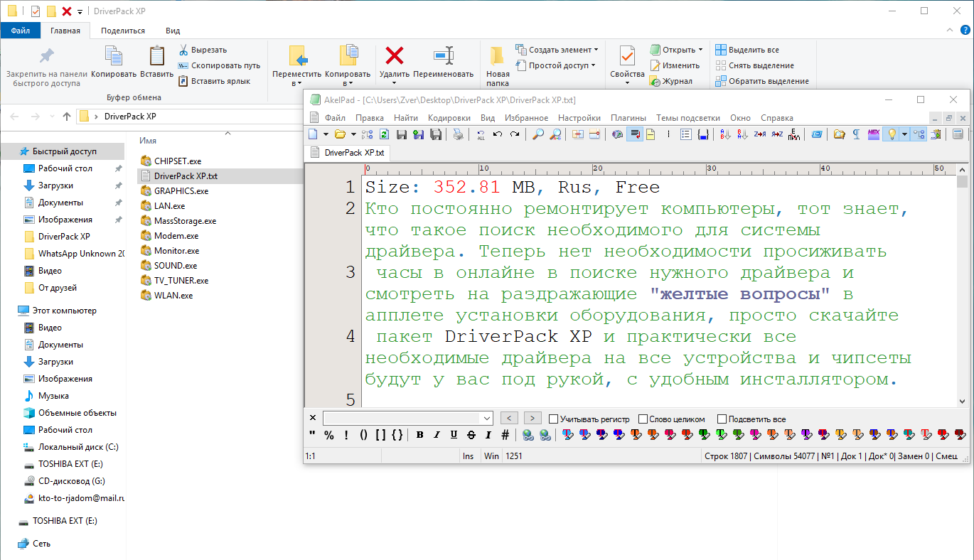Click the Print icon in AkelPad toolbar
The image size is (974, 560).
click(459, 134)
